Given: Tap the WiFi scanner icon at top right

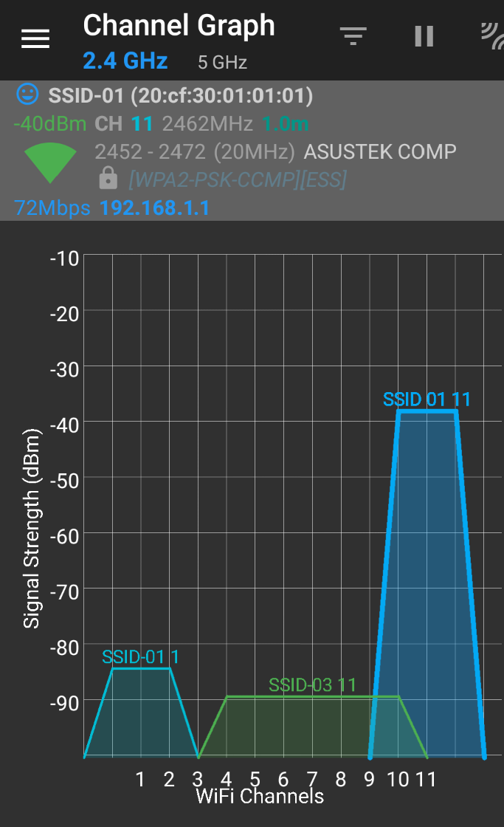Looking at the screenshot, I should 493,36.
